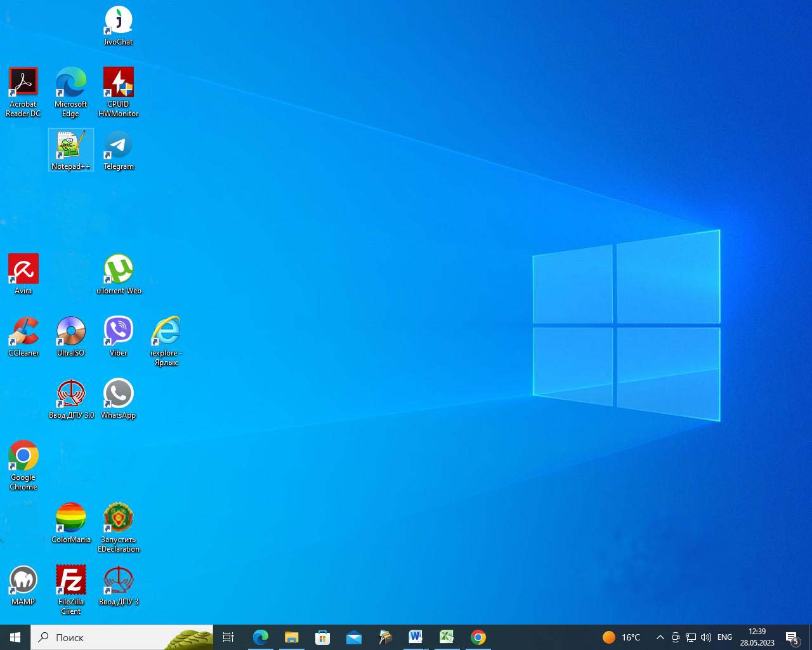Select the ColorMania desktop icon
812x650 pixels.
(71, 519)
